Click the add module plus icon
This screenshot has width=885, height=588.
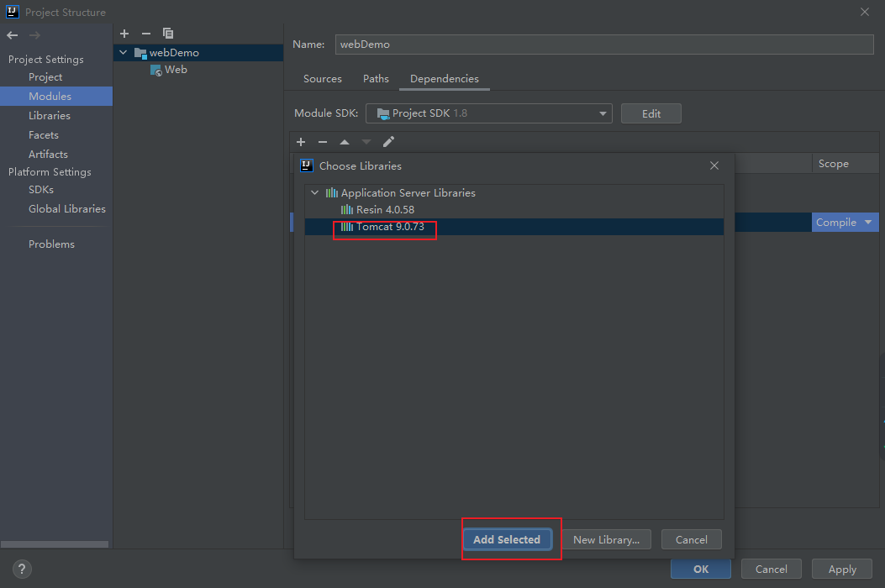click(124, 34)
